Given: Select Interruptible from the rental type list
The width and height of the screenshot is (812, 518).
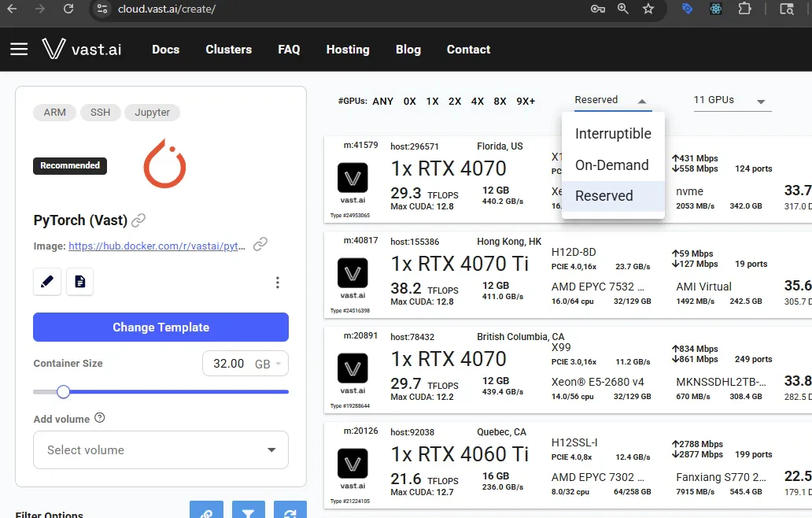Looking at the screenshot, I should pyautogui.click(x=613, y=134).
